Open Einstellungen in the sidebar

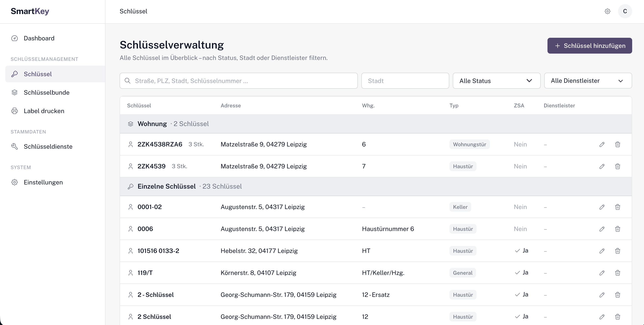click(55, 182)
